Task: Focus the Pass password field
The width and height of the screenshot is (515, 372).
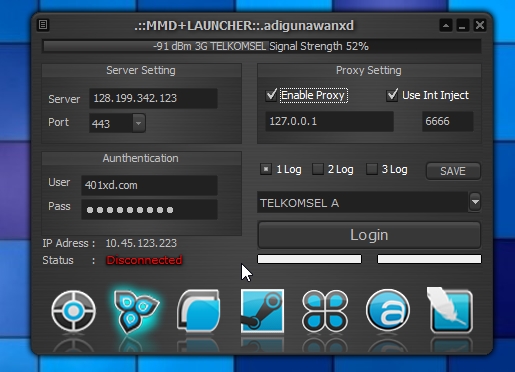Action: 149,210
